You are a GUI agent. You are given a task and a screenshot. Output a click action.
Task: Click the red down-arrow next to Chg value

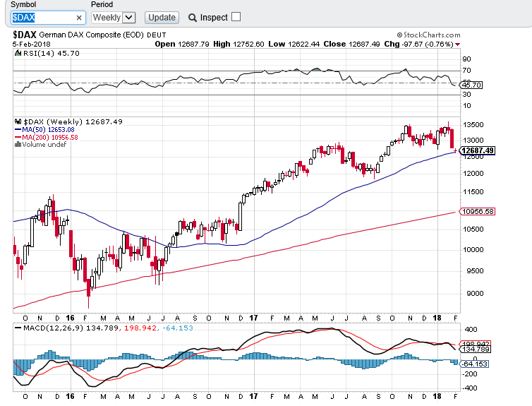[458, 44]
